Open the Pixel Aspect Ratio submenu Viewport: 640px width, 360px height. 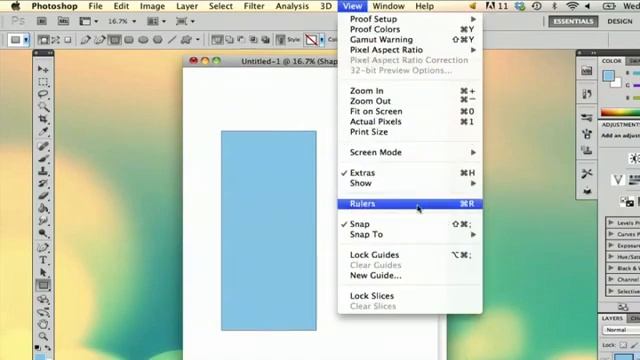pos(410,50)
